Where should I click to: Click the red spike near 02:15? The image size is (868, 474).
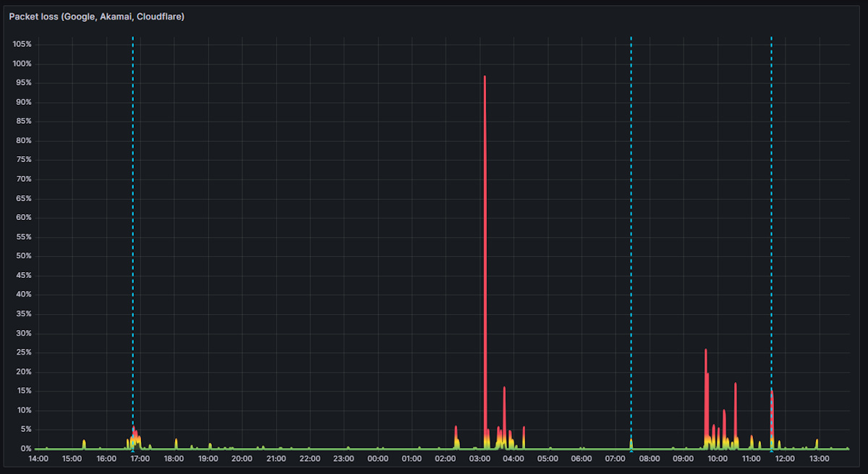[456, 428]
